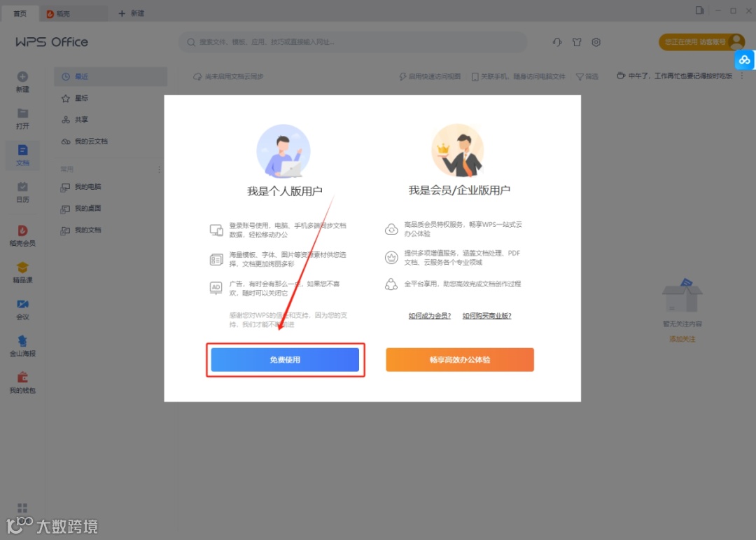Image resolution: width=756 pixels, height=540 pixels.
Task: Click the settings gear icon in header
Action: point(596,43)
